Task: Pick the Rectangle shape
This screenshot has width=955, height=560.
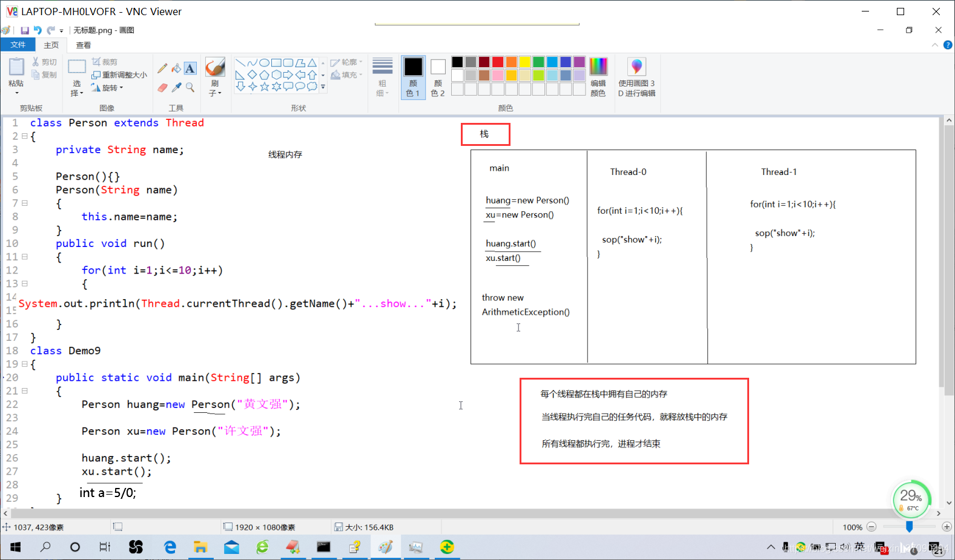Action: pyautogui.click(x=277, y=63)
